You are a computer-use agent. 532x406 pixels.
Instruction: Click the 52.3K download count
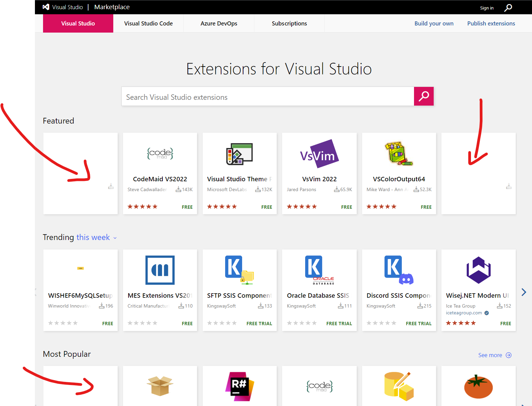(x=426, y=189)
